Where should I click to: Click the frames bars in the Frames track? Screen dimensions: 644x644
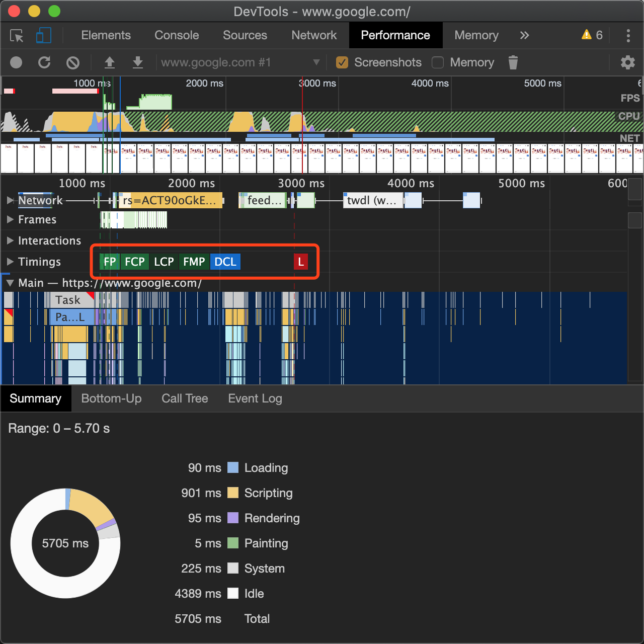click(134, 220)
